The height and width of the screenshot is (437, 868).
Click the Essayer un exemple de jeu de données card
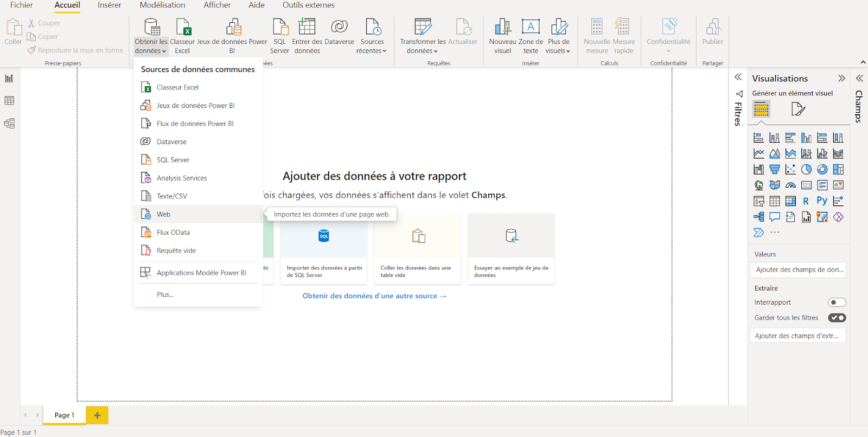(x=511, y=249)
